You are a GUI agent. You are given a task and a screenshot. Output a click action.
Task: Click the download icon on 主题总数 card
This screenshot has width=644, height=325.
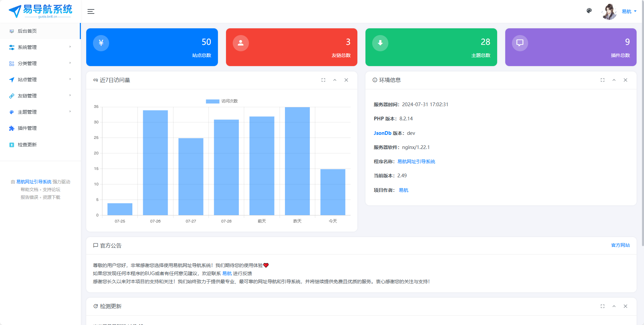380,43
